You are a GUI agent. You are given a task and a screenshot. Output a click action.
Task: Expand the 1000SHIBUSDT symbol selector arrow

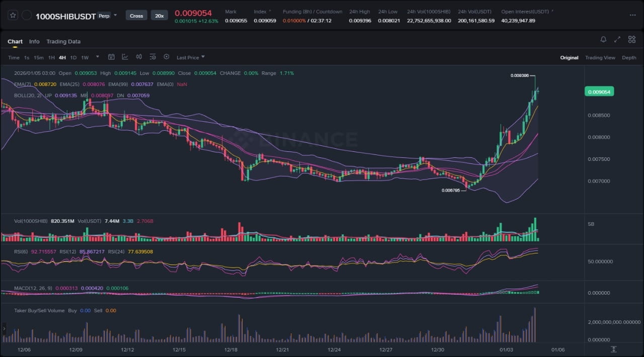115,15
